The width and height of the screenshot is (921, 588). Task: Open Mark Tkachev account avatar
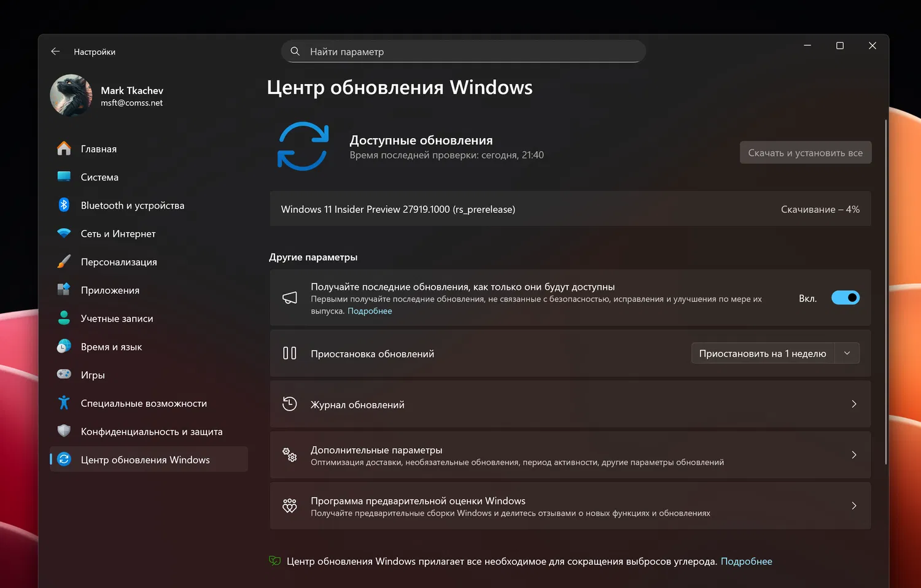pyautogui.click(x=70, y=95)
